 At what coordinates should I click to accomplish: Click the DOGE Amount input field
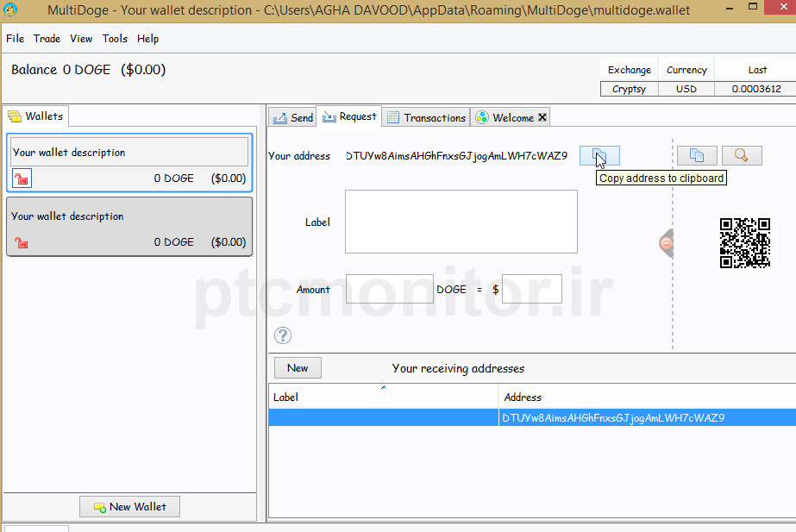pyautogui.click(x=389, y=289)
